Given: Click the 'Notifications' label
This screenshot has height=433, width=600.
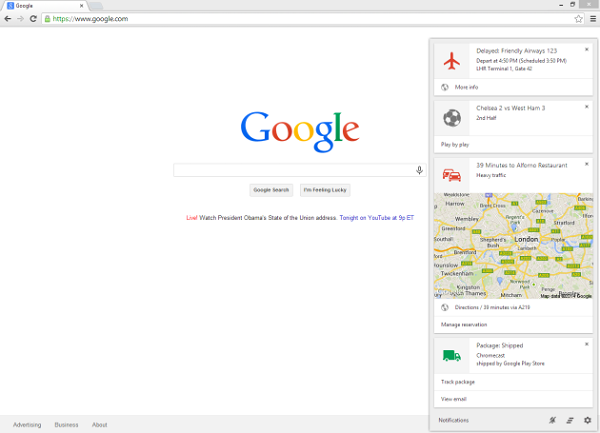Looking at the screenshot, I should click(x=453, y=420).
